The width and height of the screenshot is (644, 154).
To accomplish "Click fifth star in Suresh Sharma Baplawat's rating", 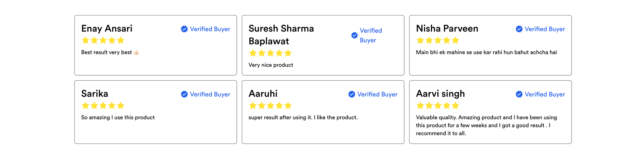I will [x=288, y=53].
